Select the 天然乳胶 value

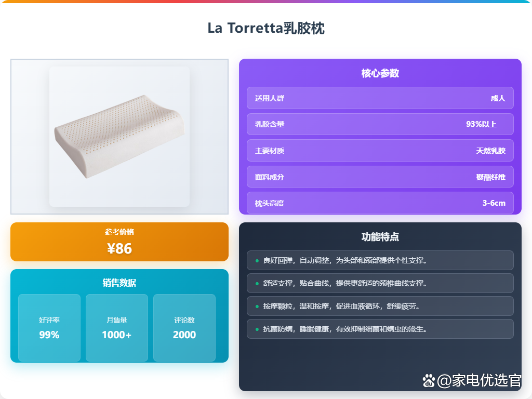pos(490,151)
